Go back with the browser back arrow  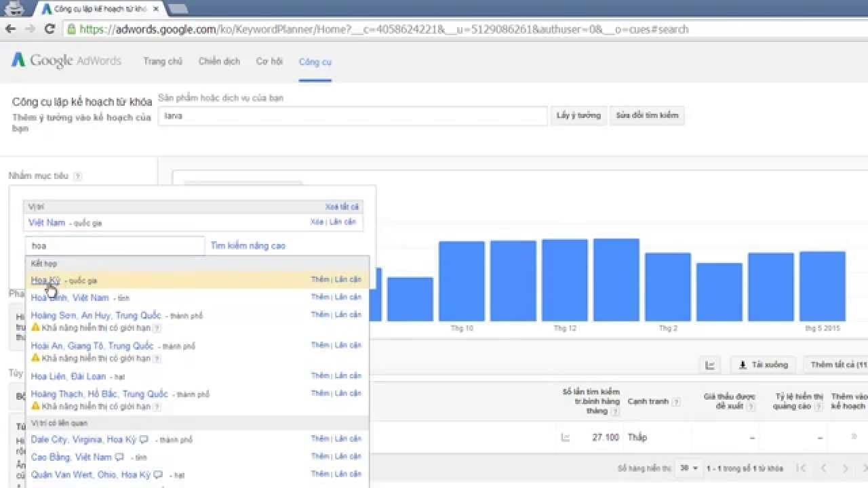tap(10, 29)
